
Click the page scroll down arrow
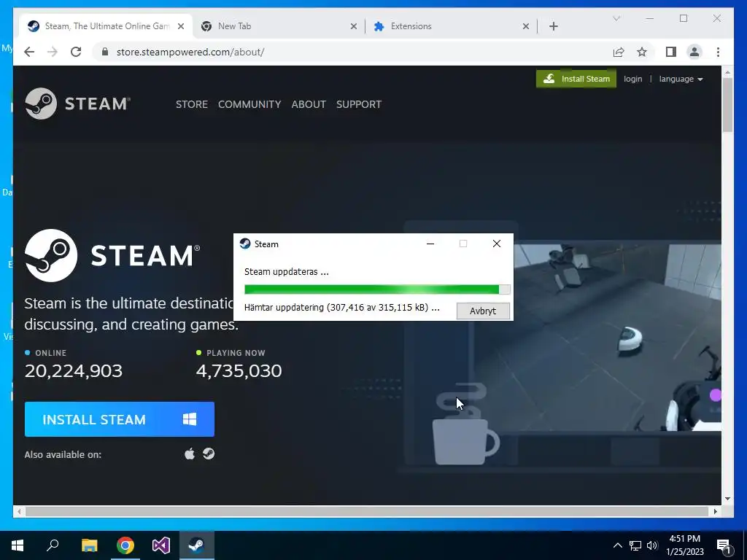coord(727,499)
